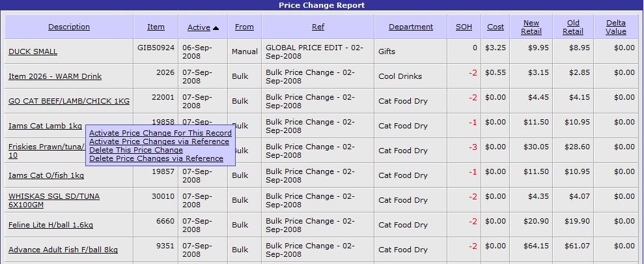Viewport: 644px width, 264px height.
Task: Open the DUCK SMALL item link
Action: pyautogui.click(x=33, y=51)
